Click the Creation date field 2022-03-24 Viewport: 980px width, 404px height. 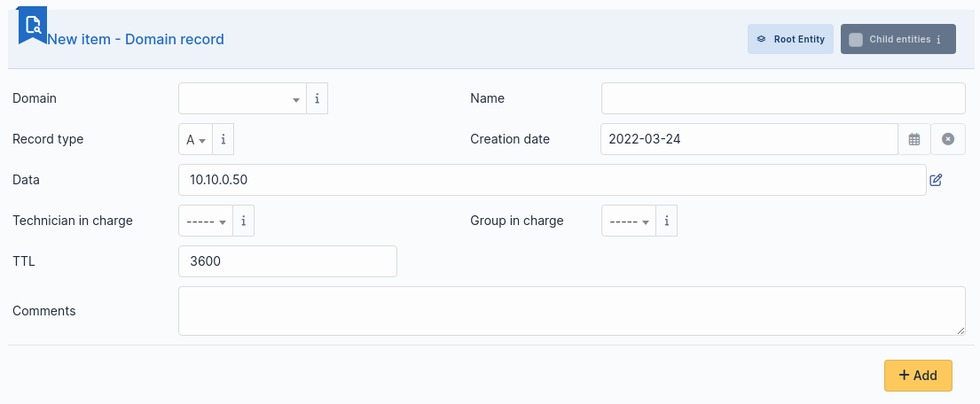749,139
